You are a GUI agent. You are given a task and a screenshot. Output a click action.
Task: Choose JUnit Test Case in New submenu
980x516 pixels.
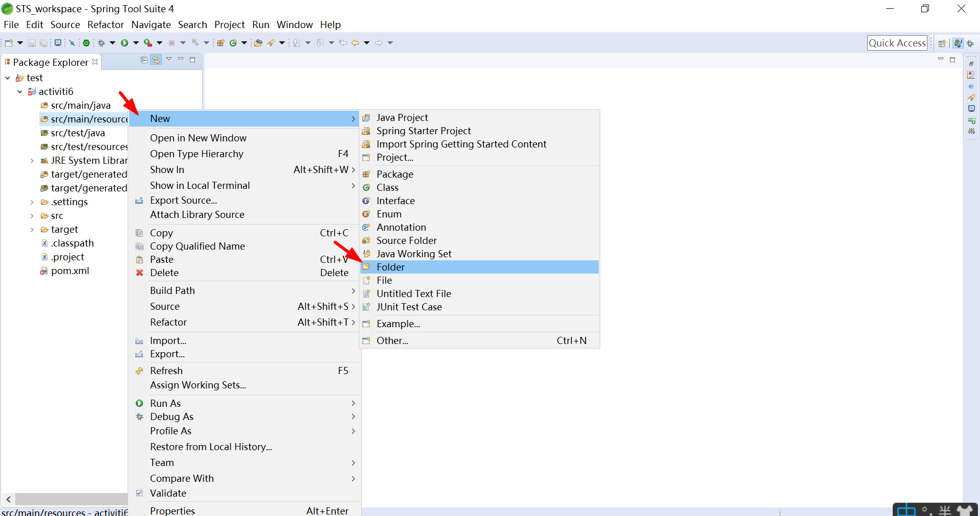coord(479,307)
